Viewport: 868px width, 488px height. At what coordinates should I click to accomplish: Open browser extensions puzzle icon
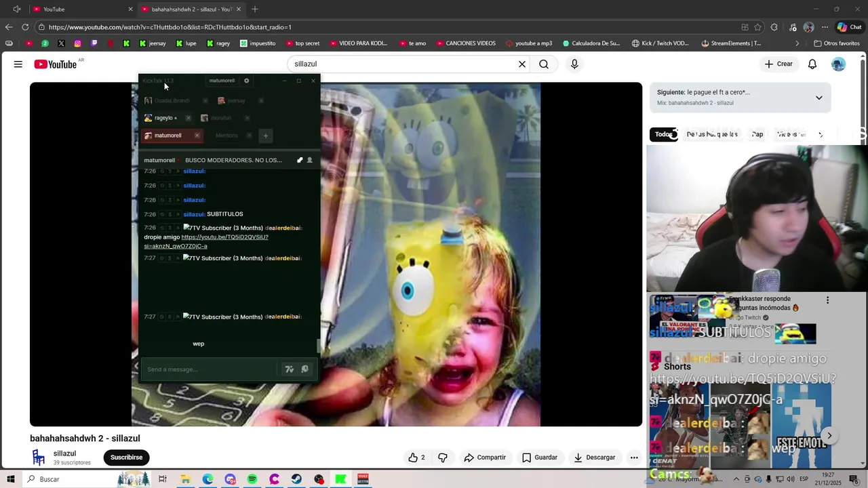click(774, 27)
